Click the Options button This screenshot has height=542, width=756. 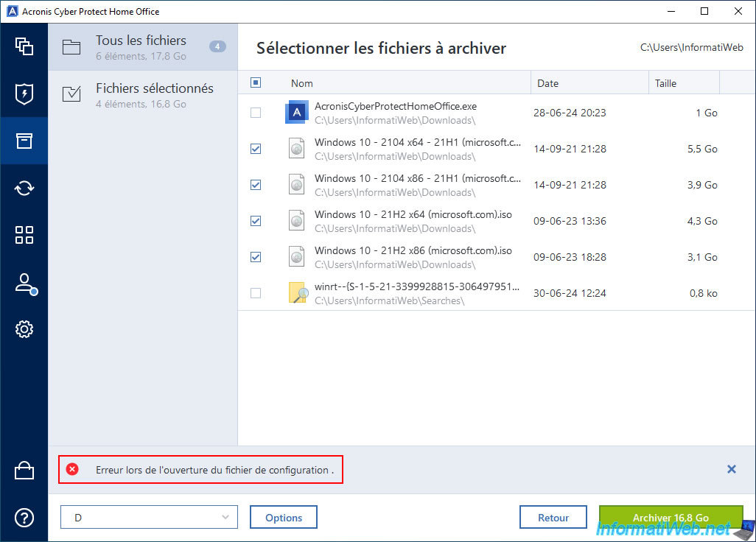point(284,518)
